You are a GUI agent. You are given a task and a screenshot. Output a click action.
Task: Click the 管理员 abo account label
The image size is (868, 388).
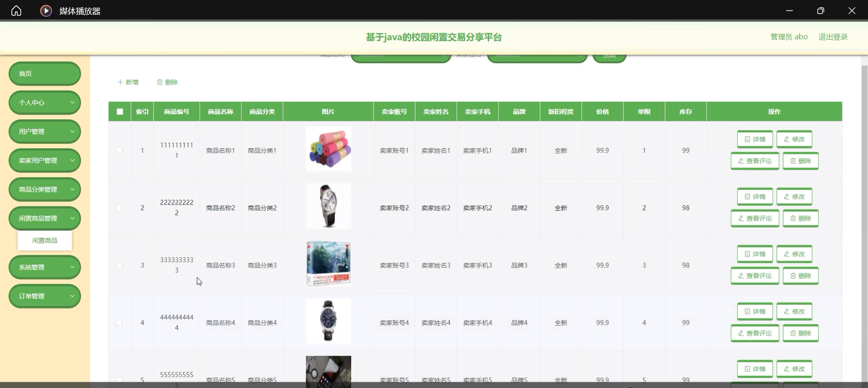(x=789, y=37)
